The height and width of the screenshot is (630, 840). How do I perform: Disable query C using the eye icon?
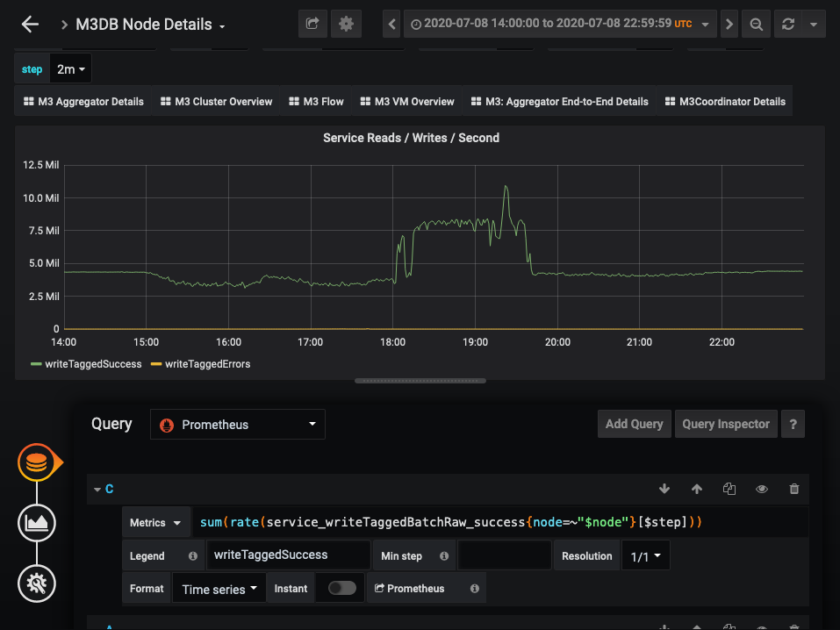pos(762,489)
